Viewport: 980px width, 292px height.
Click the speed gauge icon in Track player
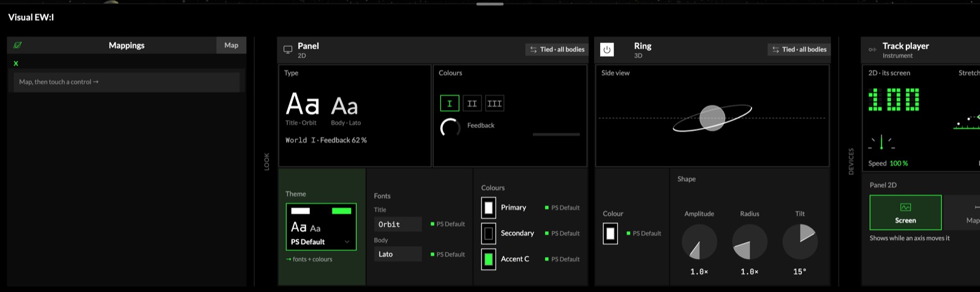coord(882,143)
